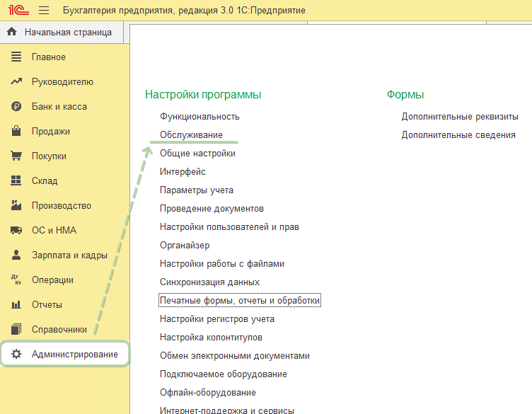
Task: Click the gear icon for Администрирование
Action: pyautogui.click(x=16, y=354)
